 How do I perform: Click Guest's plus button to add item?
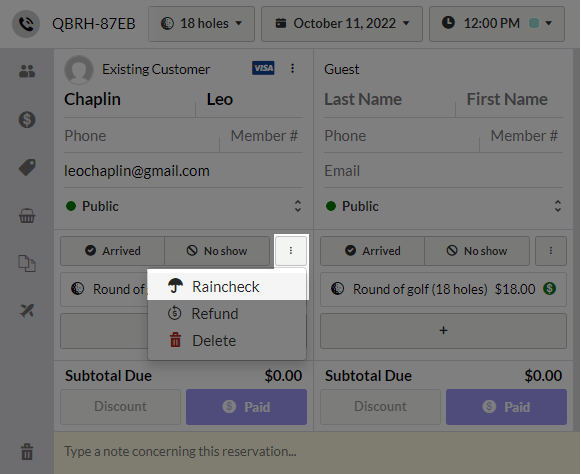443,331
